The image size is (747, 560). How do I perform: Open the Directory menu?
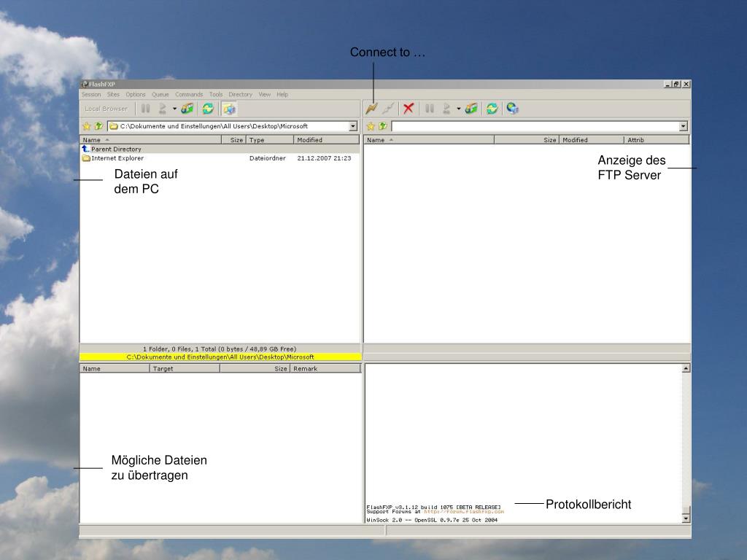tap(241, 94)
